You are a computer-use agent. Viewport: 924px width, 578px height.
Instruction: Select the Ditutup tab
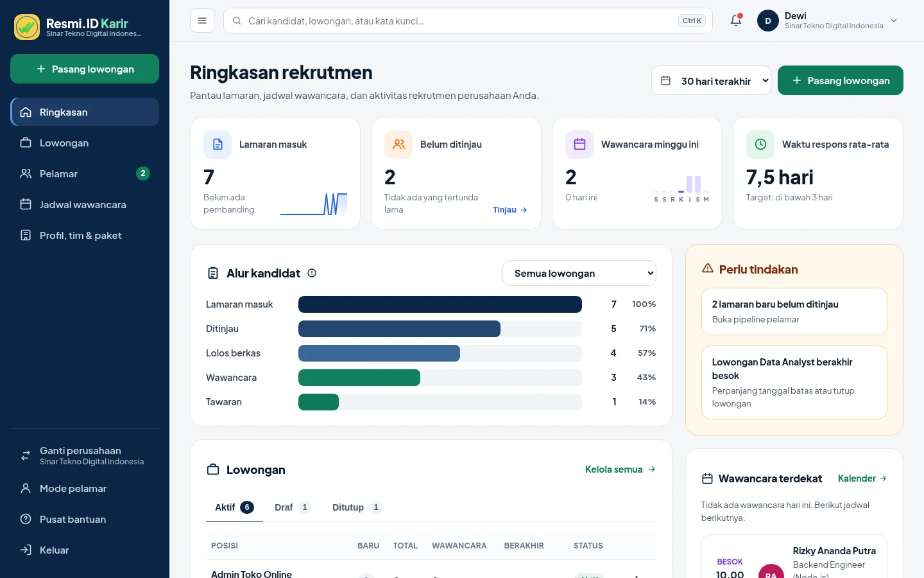[357, 507]
